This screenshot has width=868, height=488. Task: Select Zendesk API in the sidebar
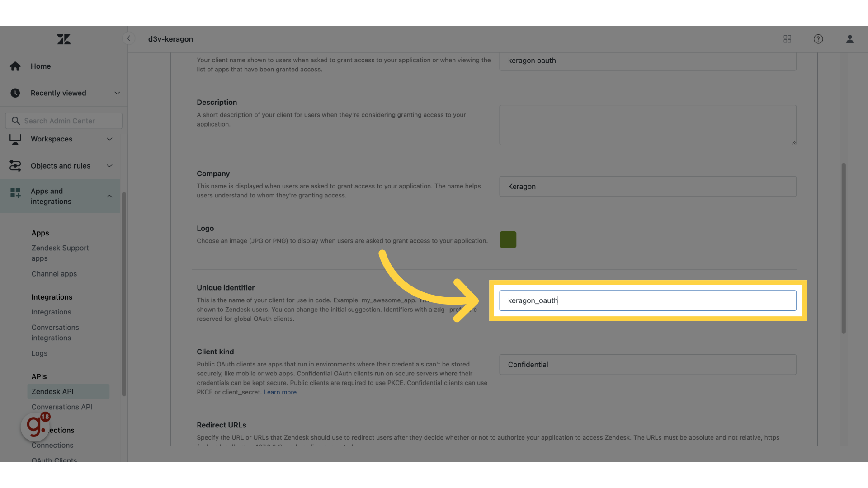click(68, 392)
